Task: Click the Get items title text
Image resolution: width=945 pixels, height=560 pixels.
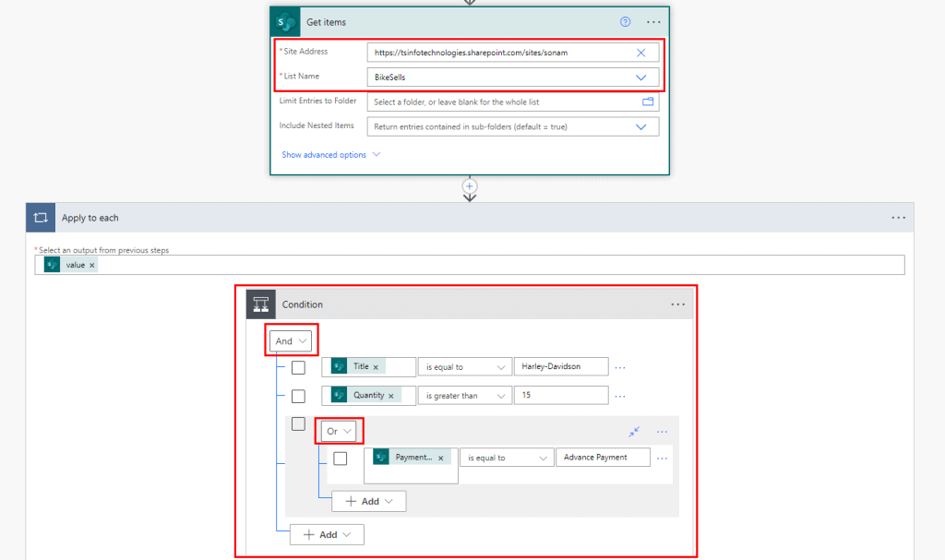Action: (326, 22)
